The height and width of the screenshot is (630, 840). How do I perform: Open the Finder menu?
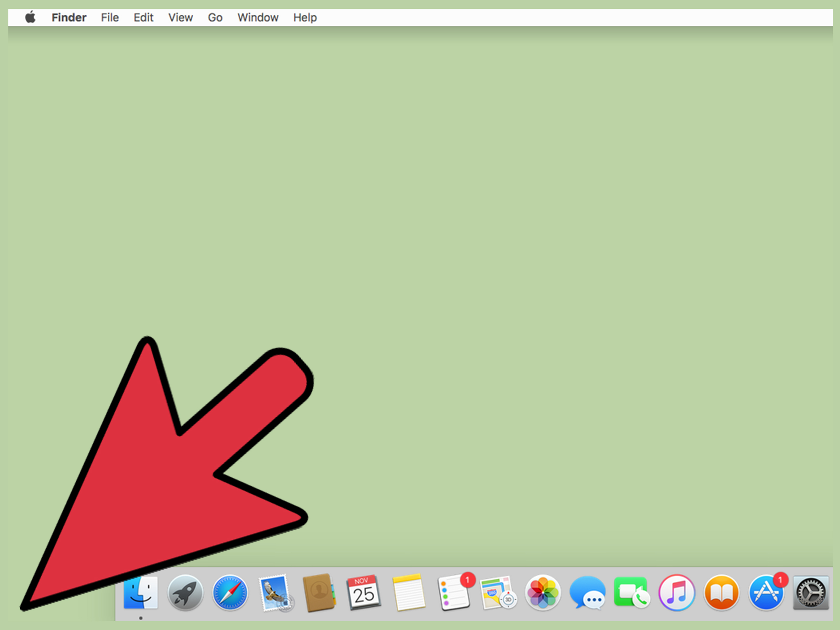69,18
